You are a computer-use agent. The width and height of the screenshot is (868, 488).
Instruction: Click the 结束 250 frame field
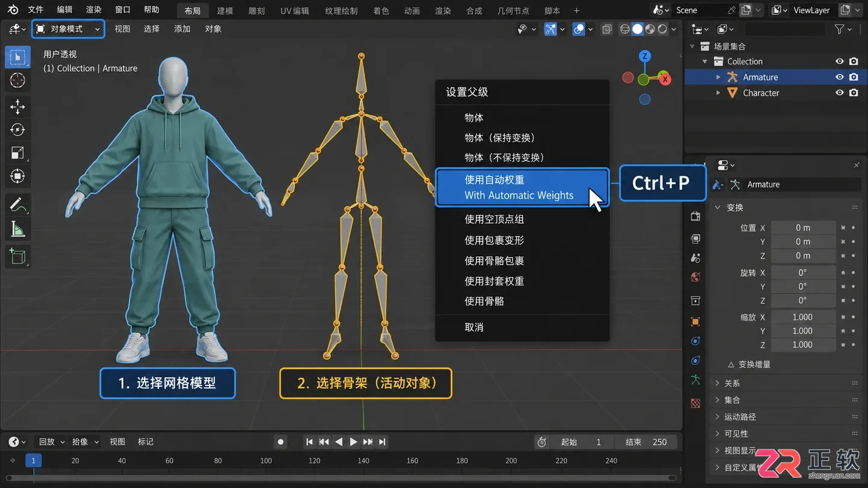pos(647,442)
